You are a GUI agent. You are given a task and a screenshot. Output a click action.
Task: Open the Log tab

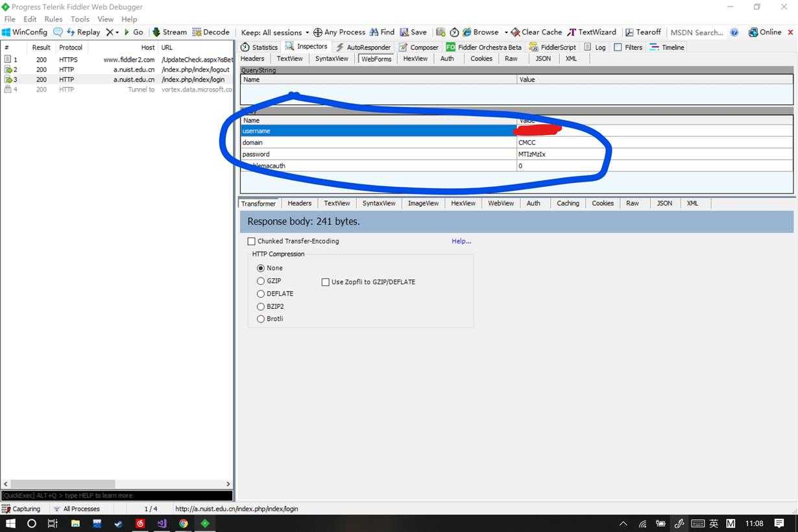595,47
